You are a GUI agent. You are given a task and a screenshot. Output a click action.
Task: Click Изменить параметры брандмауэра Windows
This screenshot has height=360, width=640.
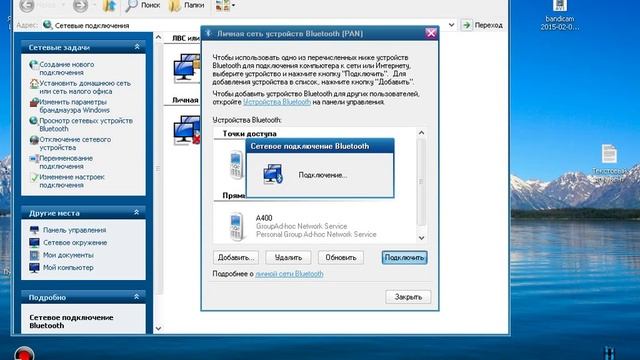pyautogui.click(x=74, y=106)
